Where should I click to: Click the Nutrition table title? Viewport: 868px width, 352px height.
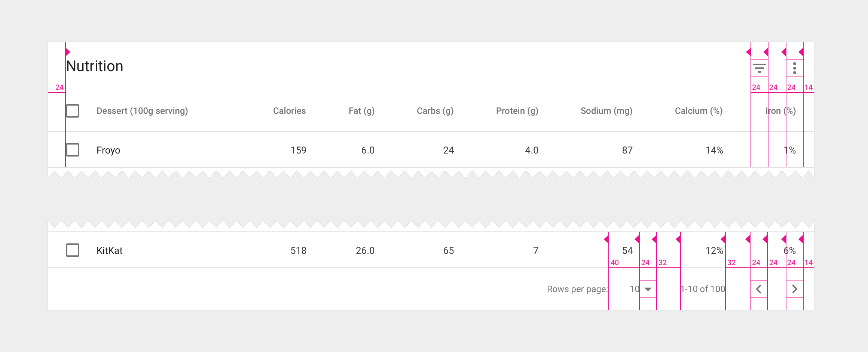coord(95,66)
